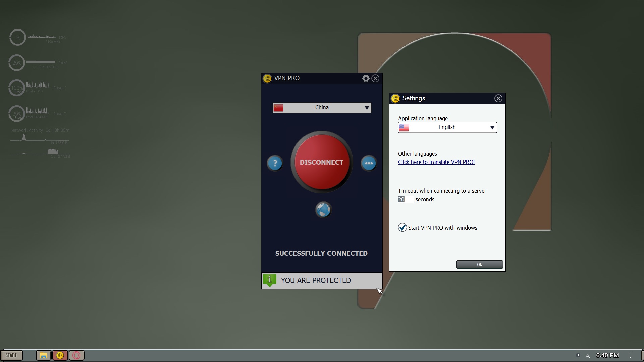Click the 6:40 PM clock
The height and width of the screenshot is (362, 644).
607,355
